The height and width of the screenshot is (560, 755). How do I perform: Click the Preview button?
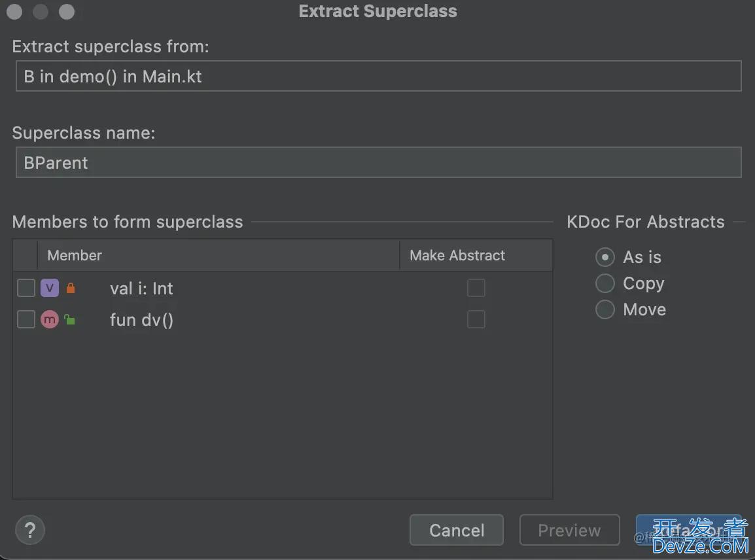coord(569,530)
